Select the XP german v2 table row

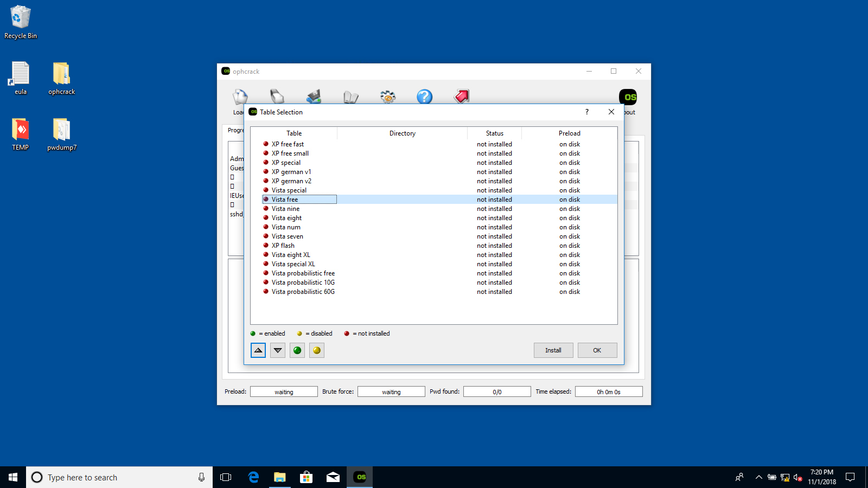point(434,181)
